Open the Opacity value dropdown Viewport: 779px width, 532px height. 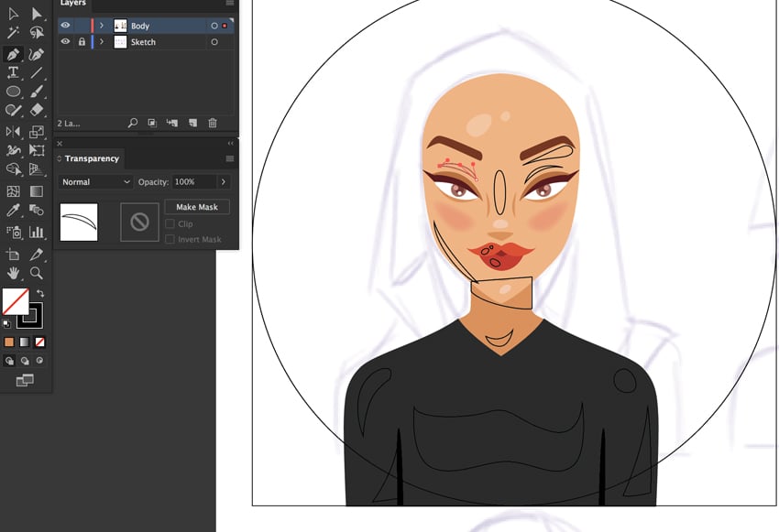coord(224,182)
